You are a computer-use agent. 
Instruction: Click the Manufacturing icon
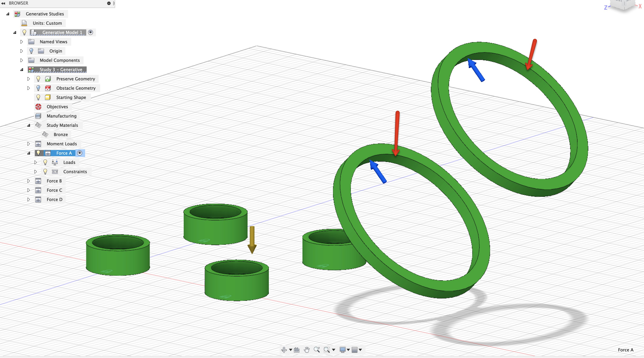(39, 116)
